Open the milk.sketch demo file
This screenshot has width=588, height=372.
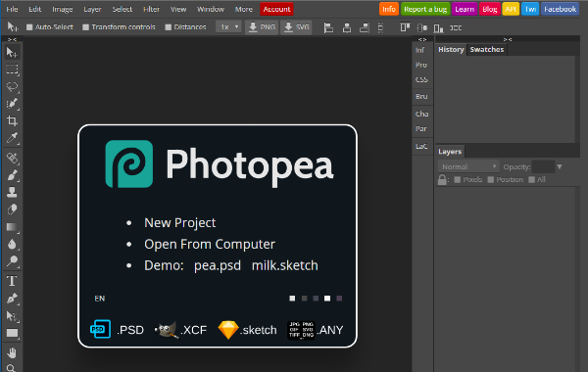(x=285, y=265)
